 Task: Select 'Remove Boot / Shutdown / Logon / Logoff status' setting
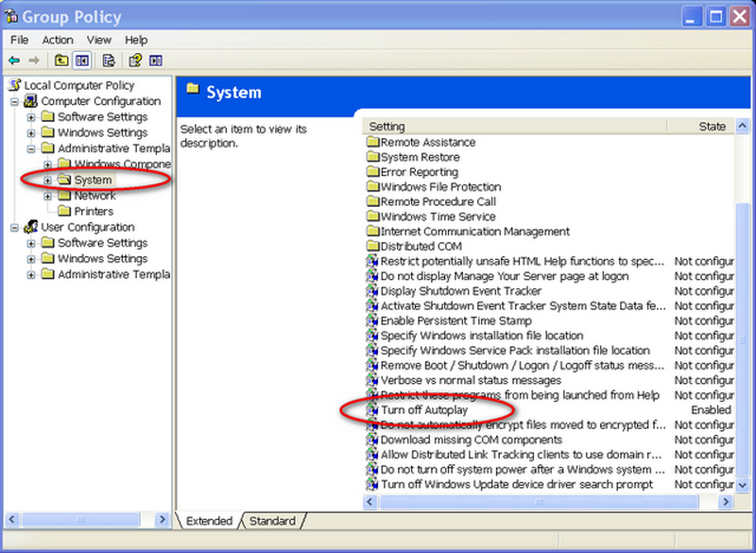point(523,366)
